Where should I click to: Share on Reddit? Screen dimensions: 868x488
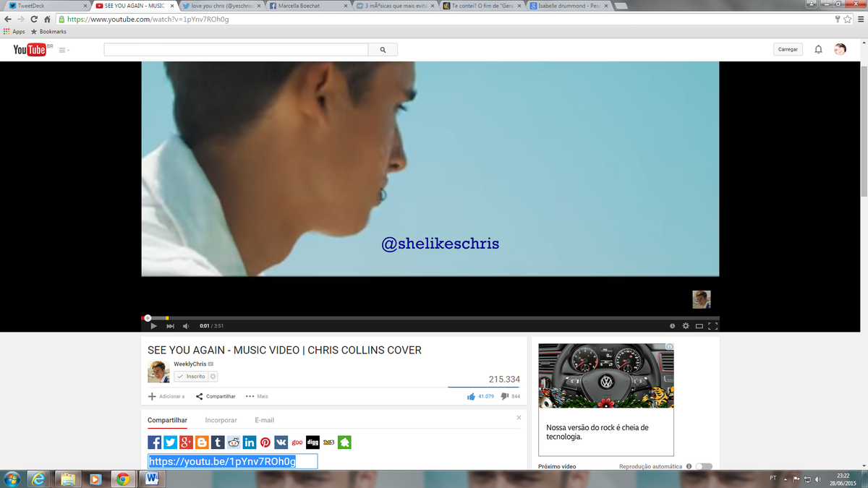(234, 442)
